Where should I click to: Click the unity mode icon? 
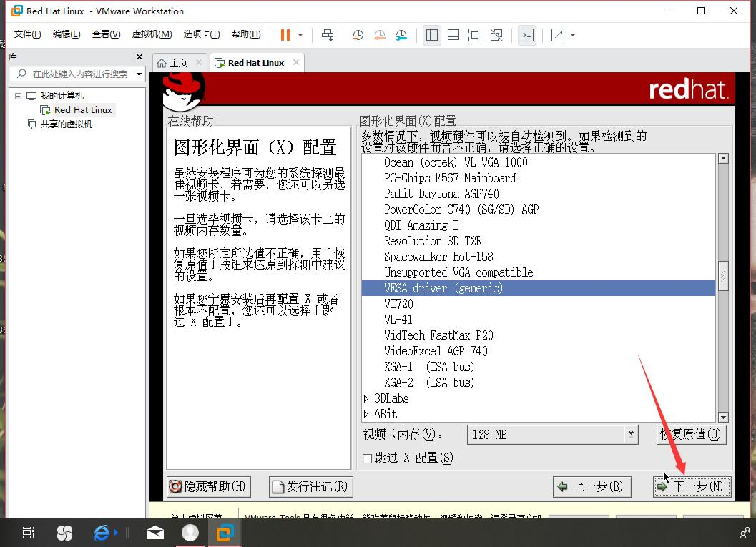pyautogui.click(x=496, y=35)
